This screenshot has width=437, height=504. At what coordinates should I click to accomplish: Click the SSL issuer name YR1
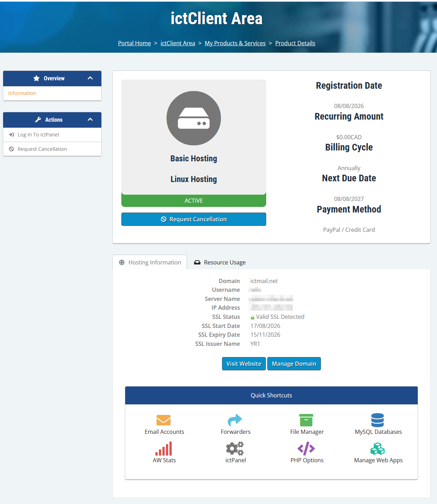[255, 344]
